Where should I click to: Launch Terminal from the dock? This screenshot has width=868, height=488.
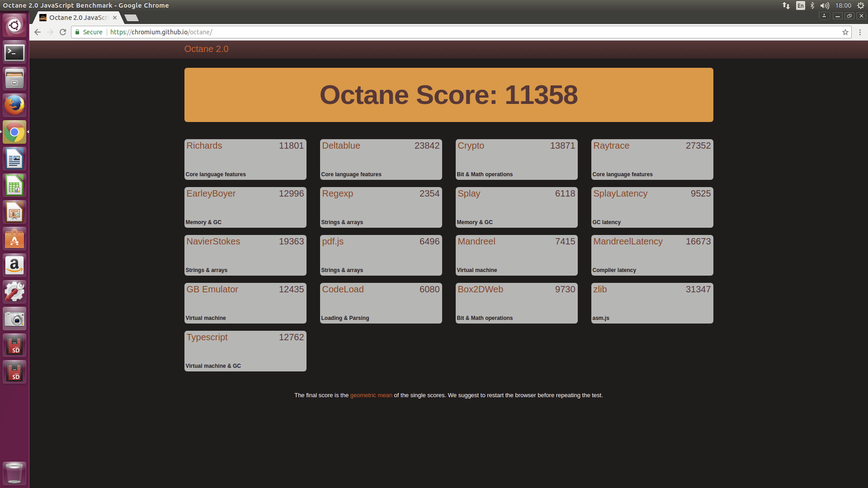14,52
